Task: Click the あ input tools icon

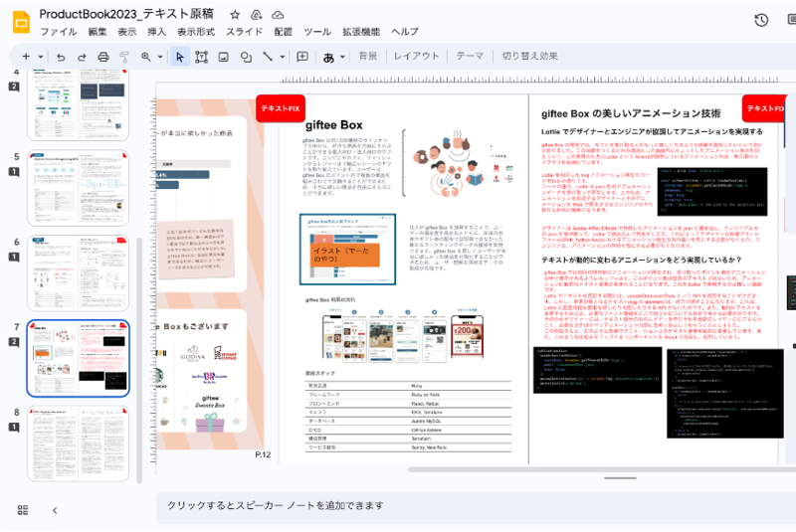Action: (x=328, y=58)
